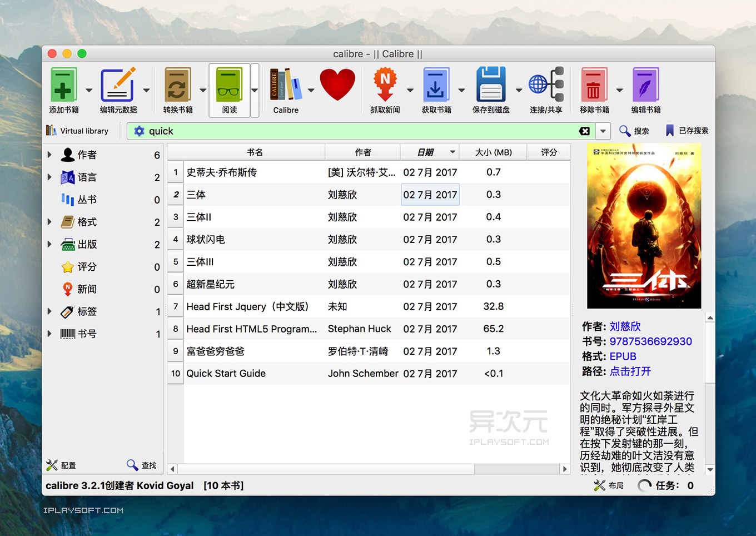The height and width of the screenshot is (536, 756).
Task: Open the search history dropdown arrow
Action: (603, 131)
